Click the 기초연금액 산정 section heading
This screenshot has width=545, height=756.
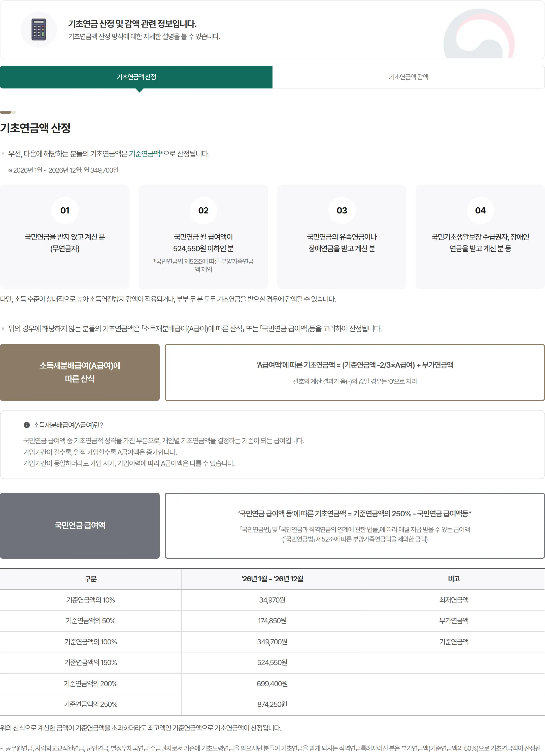[x=35, y=128]
